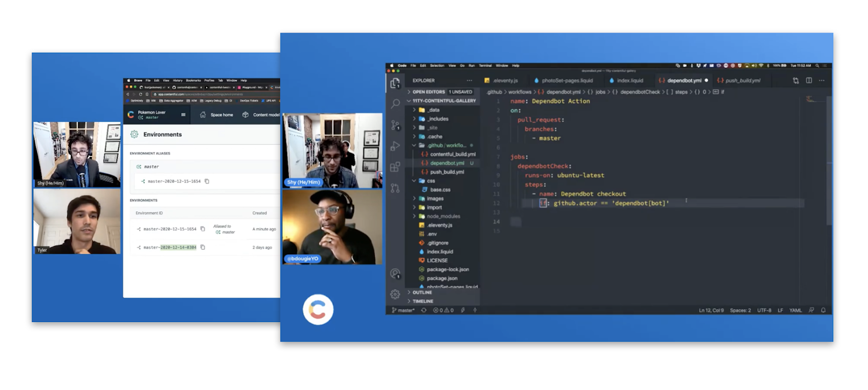Open the History menu in Brave
Screen dimensions: 868x390
(177, 80)
